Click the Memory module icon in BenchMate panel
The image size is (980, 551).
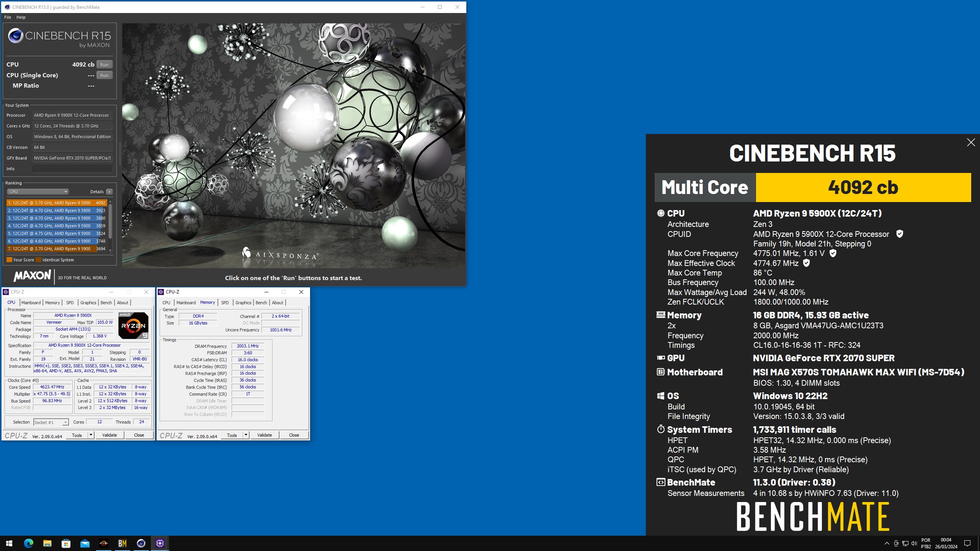661,315
